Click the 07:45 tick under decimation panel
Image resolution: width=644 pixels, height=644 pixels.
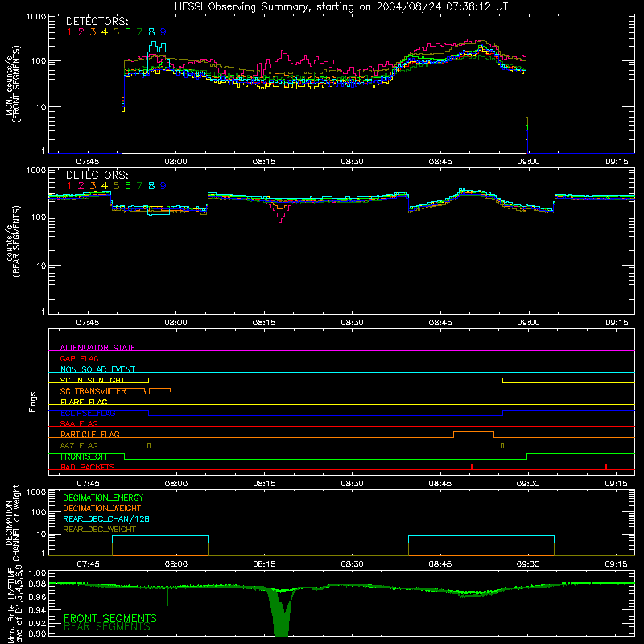point(88,564)
